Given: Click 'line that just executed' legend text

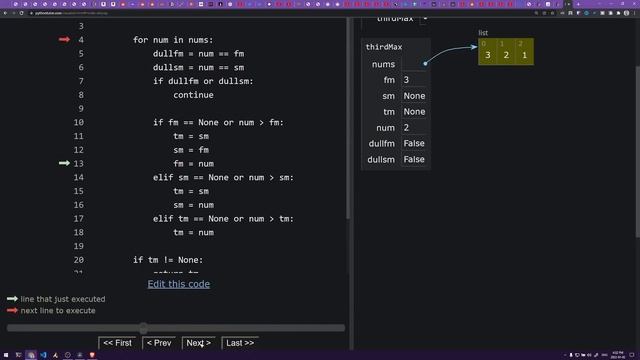Looking at the screenshot, I should pyautogui.click(x=63, y=299).
